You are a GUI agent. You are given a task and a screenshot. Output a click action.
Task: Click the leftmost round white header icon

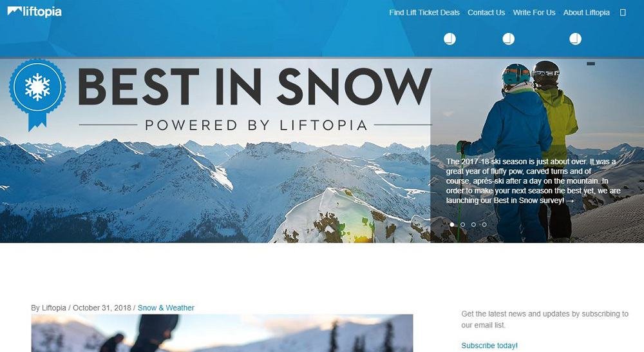click(x=450, y=39)
